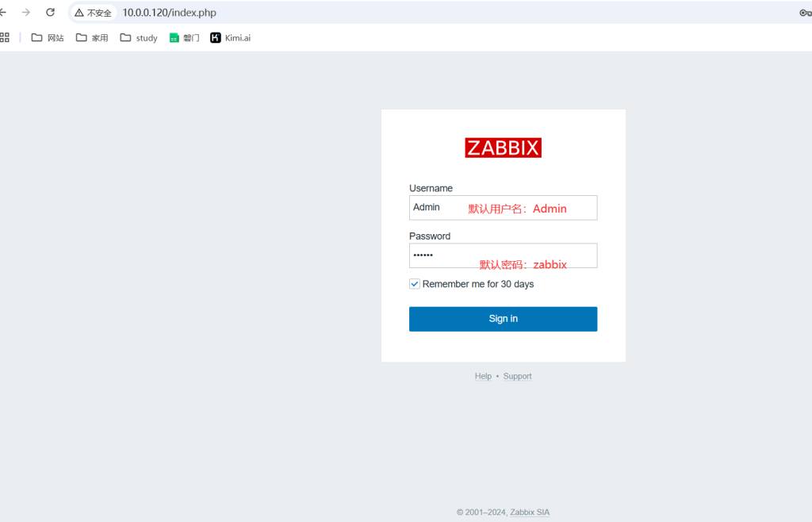Viewport: 812px width, 522px height.
Task: Click the browser forward arrow
Action: [26, 13]
